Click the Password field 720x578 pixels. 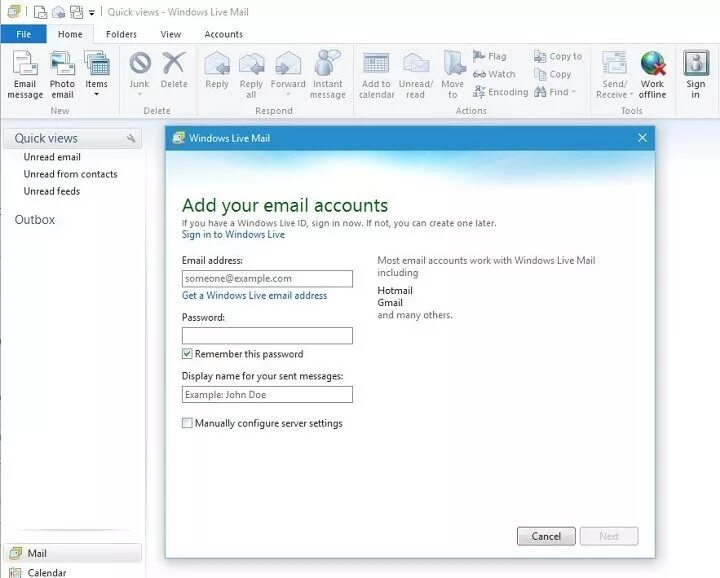267,336
